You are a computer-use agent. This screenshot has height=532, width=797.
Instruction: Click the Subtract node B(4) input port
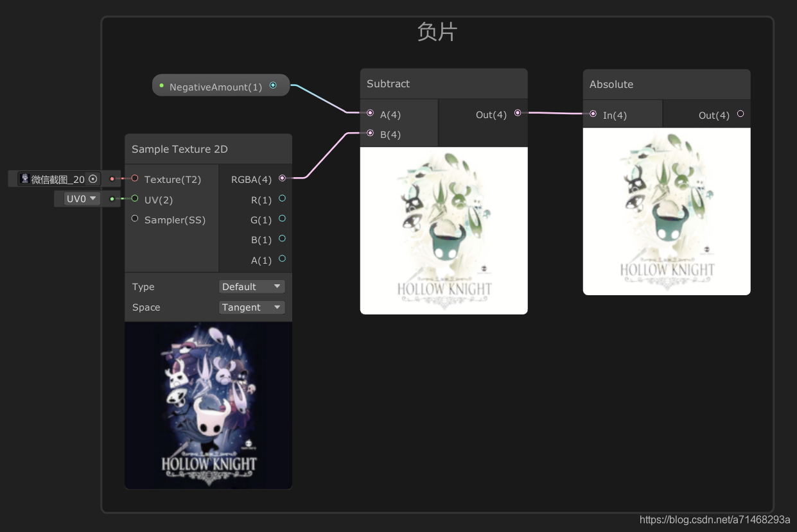370,133
